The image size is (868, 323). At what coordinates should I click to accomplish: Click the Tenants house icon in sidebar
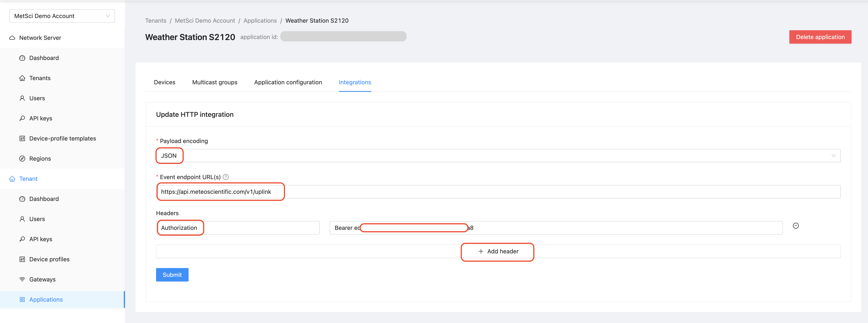22,78
